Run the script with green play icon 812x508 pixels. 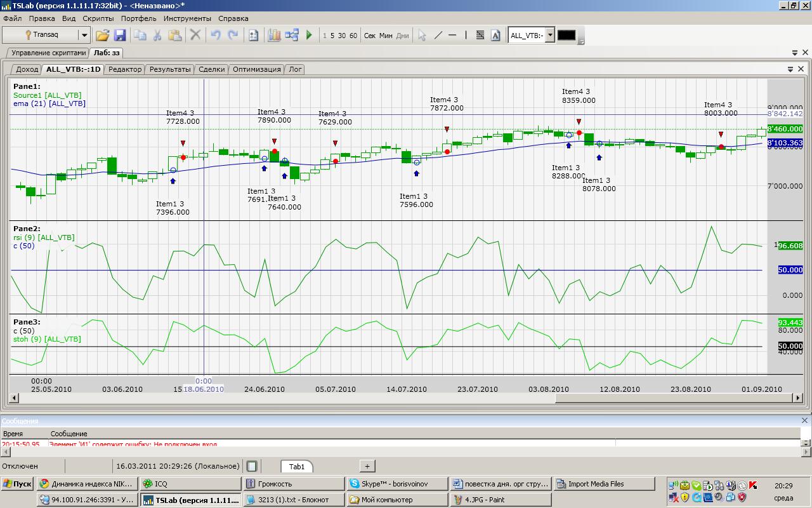pos(310,36)
